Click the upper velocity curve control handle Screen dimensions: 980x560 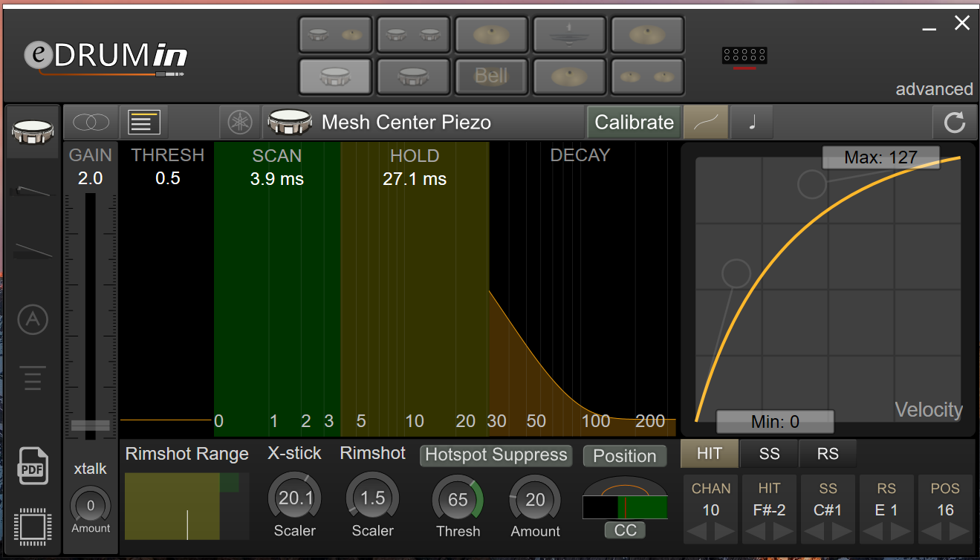click(812, 183)
